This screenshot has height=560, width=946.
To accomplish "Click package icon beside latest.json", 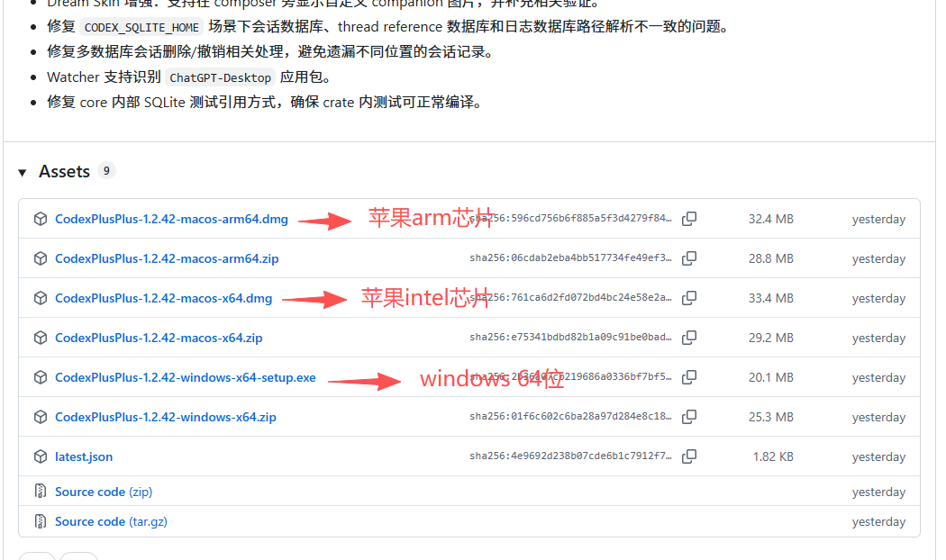I will pyautogui.click(x=41, y=457).
